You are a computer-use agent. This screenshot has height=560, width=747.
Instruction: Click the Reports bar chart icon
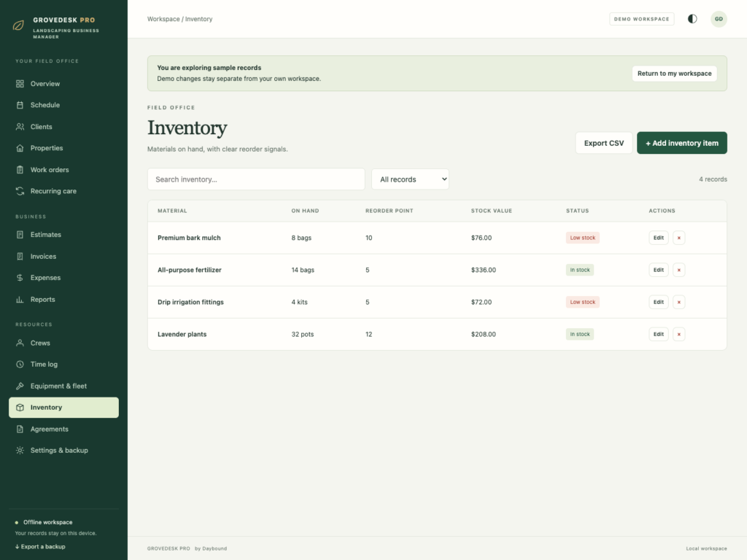coord(20,300)
